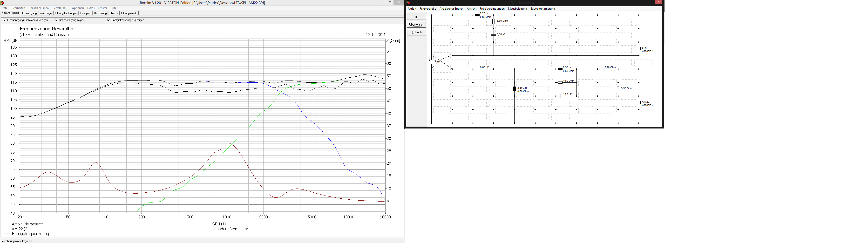Select the SPH Chassis 1 speaker symbol
The width and height of the screenshot is (868, 243).
click(638, 48)
